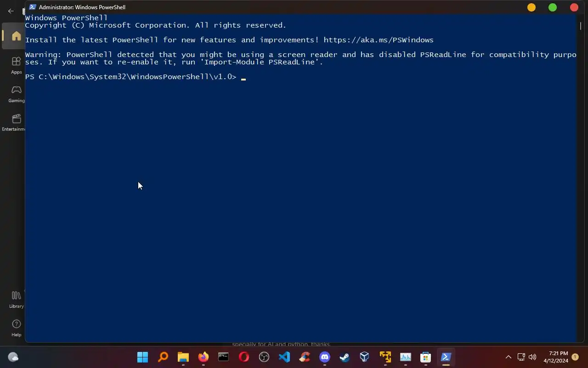Open network status tray icon

pyautogui.click(x=521, y=357)
